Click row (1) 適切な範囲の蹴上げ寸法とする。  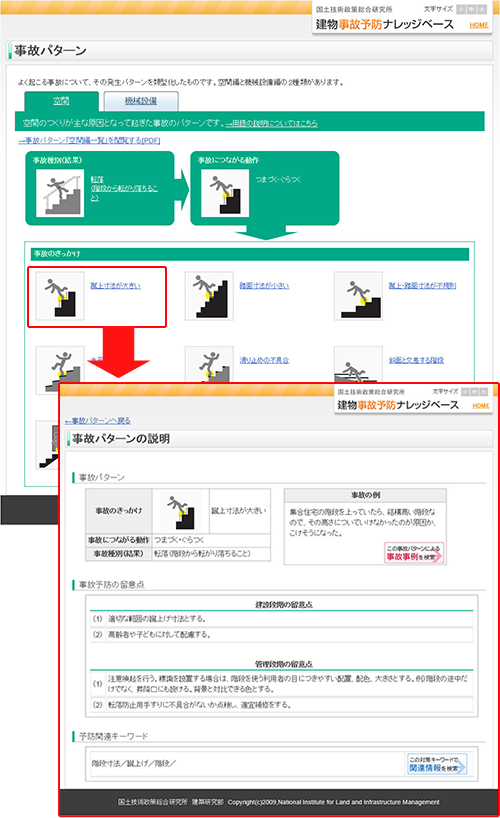click(282, 619)
